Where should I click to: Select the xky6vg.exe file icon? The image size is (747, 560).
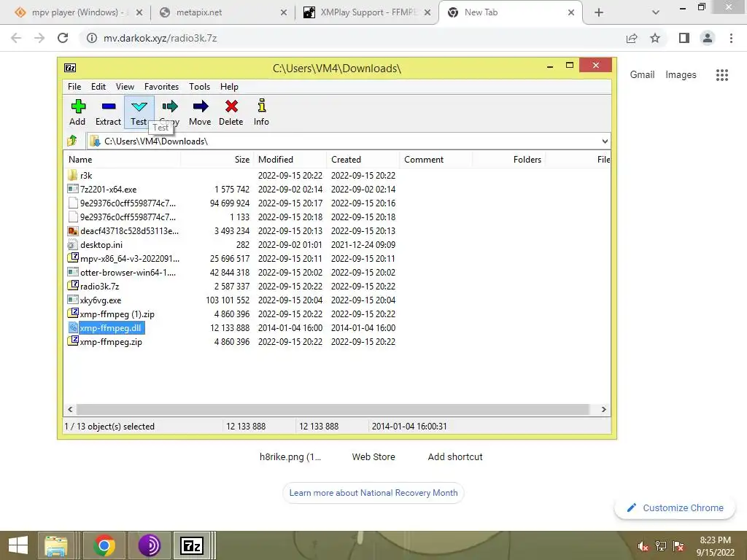click(x=72, y=300)
